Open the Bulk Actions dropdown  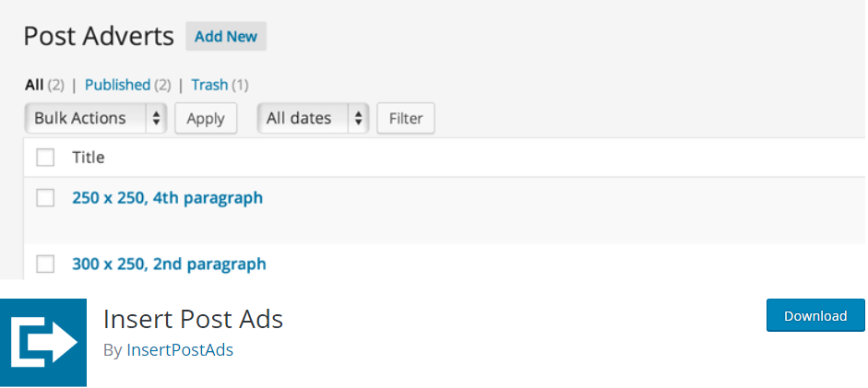94,118
